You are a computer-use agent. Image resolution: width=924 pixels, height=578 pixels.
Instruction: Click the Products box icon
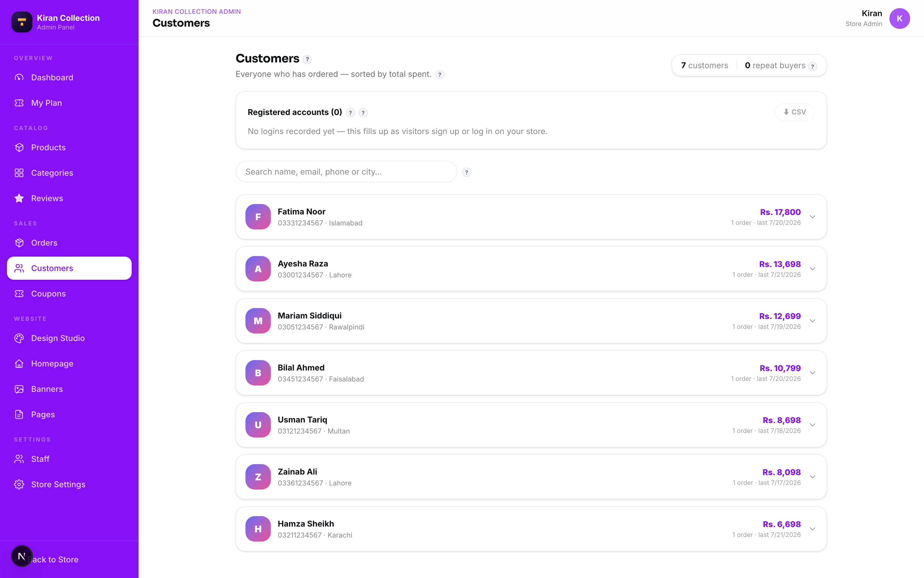(19, 148)
